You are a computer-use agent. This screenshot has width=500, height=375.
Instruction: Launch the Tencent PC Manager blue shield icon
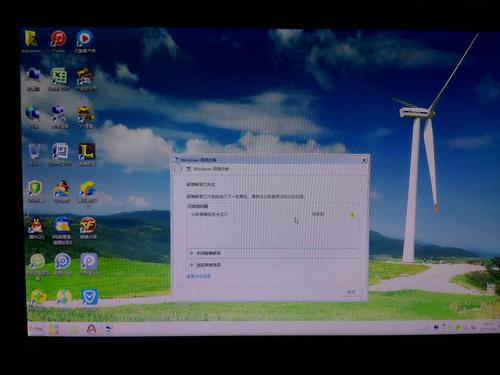tap(89, 298)
